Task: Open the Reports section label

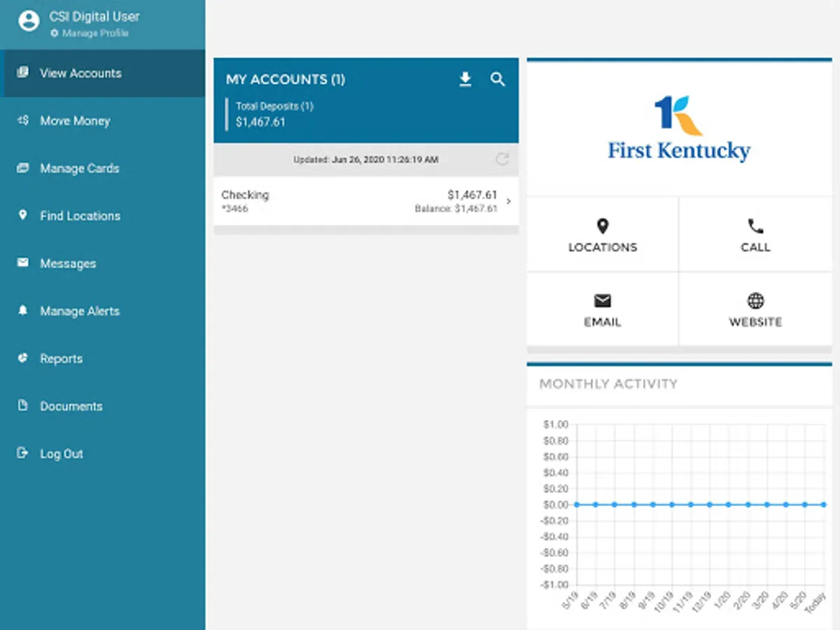Action: coord(61,358)
